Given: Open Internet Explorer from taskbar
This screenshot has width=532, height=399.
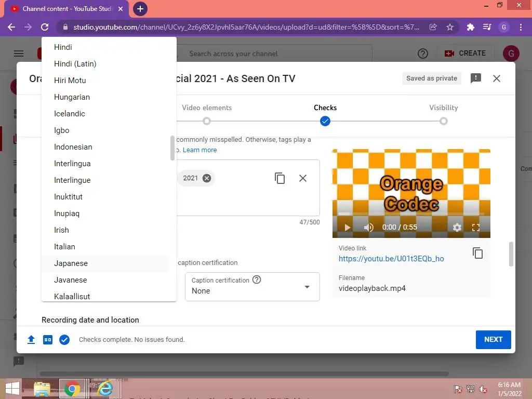Looking at the screenshot, I should (x=104, y=389).
